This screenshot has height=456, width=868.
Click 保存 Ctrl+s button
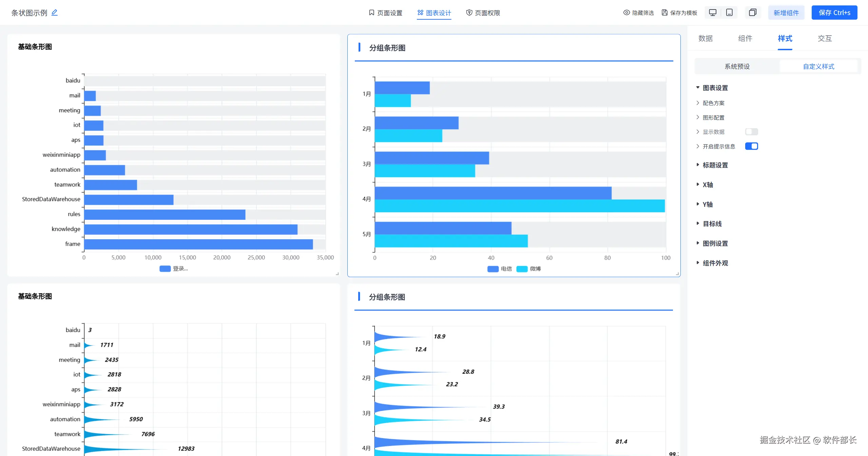point(834,13)
